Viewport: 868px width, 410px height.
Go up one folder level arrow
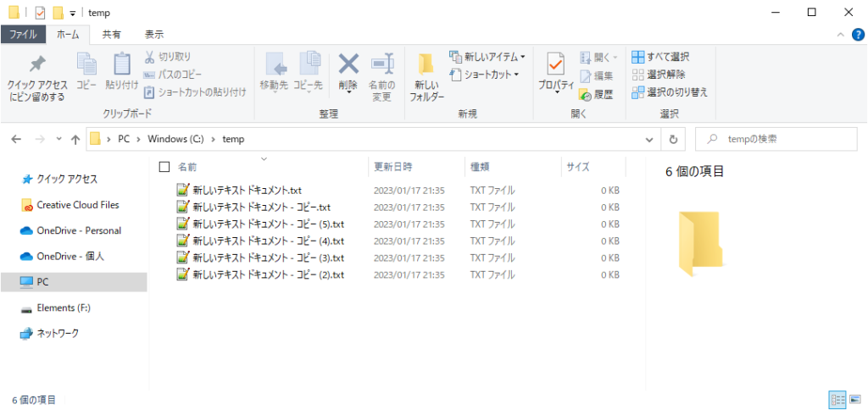coord(75,140)
